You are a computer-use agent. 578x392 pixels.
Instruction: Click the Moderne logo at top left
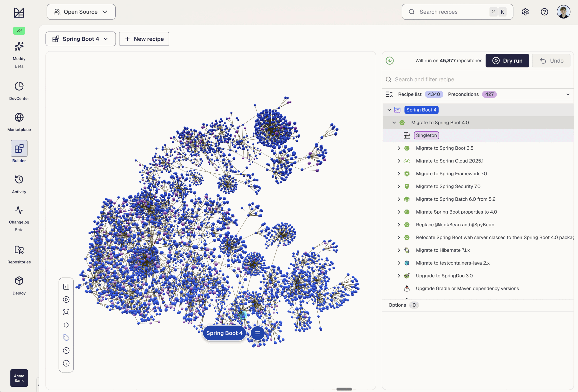pos(19,13)
